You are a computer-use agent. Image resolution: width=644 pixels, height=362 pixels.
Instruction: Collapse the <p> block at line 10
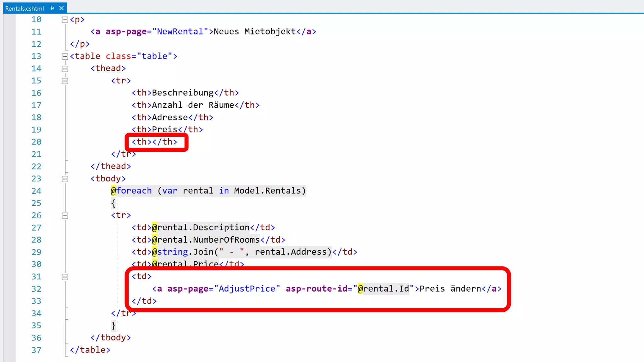65,20
